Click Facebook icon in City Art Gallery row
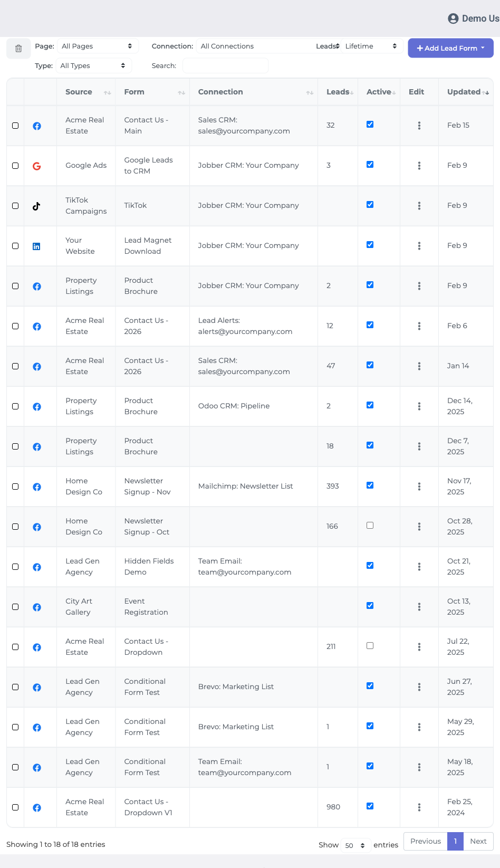500x868 pixels. coord(37,607)
